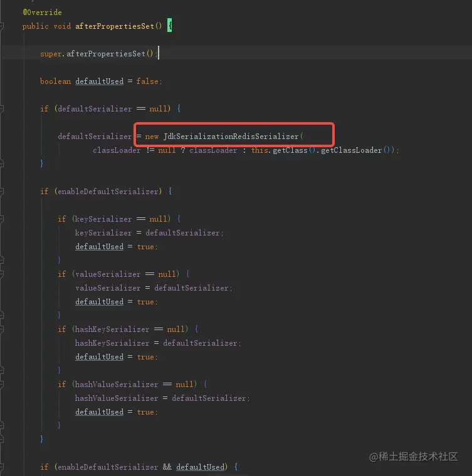
Task: Click hashValueSerializer in 'hashValueSerializer = defaultSerializer'
Action: click(x=117, y=398)
